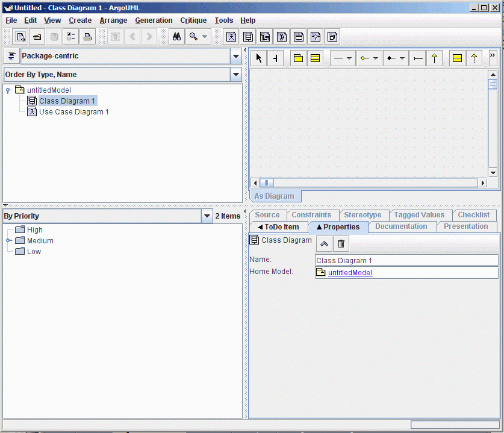
Task: Open a project file from the toolbar
Action: click(x=37, y=37)
